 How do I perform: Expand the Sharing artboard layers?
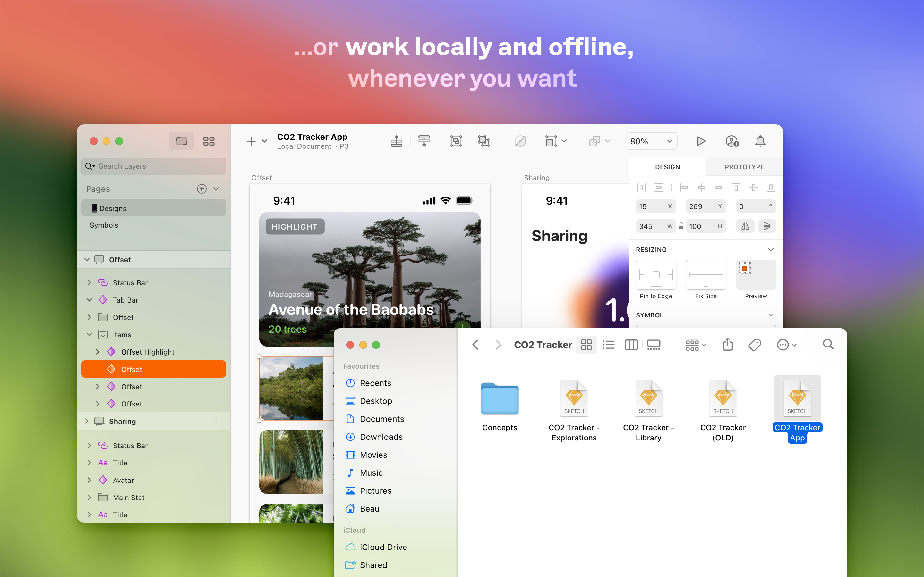click(87, 421)
